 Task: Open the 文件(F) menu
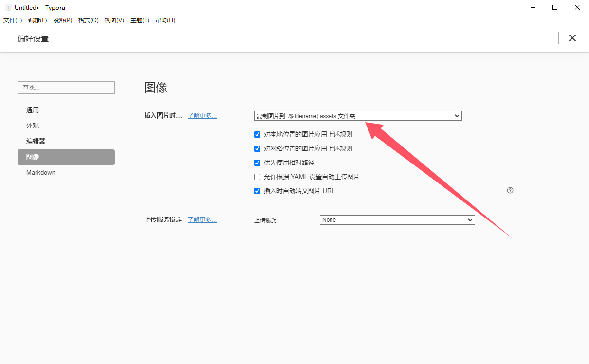[x=13, y=20]
